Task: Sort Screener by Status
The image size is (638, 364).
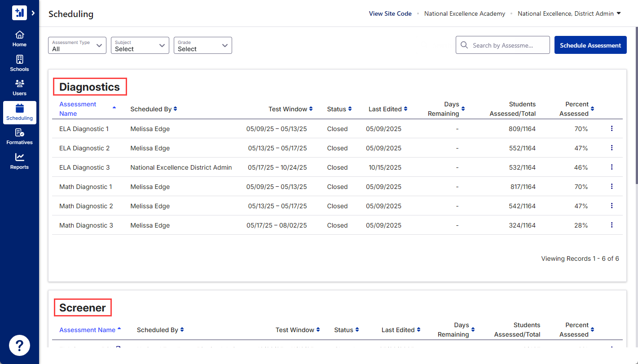Action: click(347, 330)
